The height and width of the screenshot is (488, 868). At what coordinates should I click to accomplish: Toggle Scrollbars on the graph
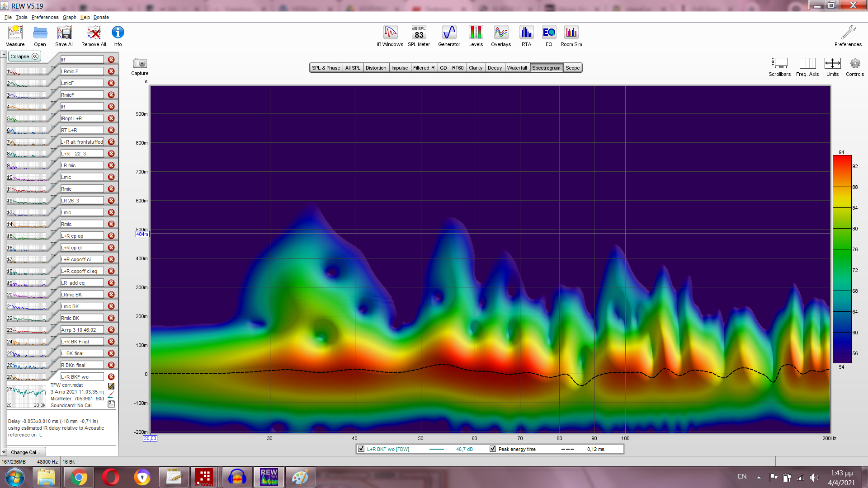[x=779, y=64]
